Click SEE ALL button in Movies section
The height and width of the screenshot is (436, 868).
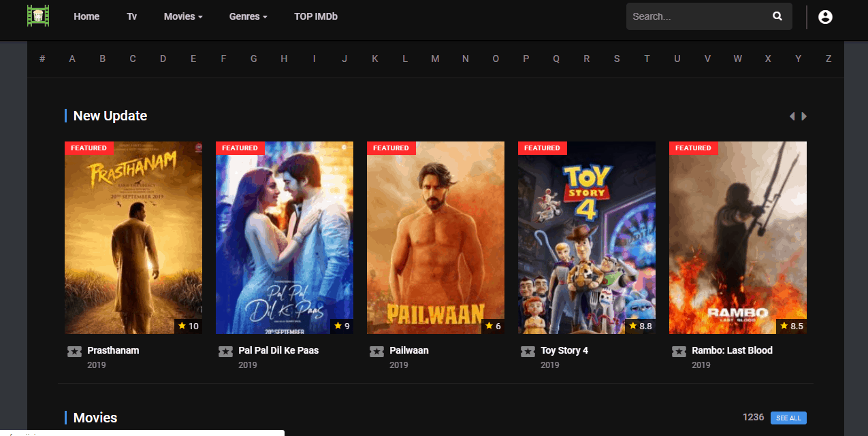[x=788, y=418]
